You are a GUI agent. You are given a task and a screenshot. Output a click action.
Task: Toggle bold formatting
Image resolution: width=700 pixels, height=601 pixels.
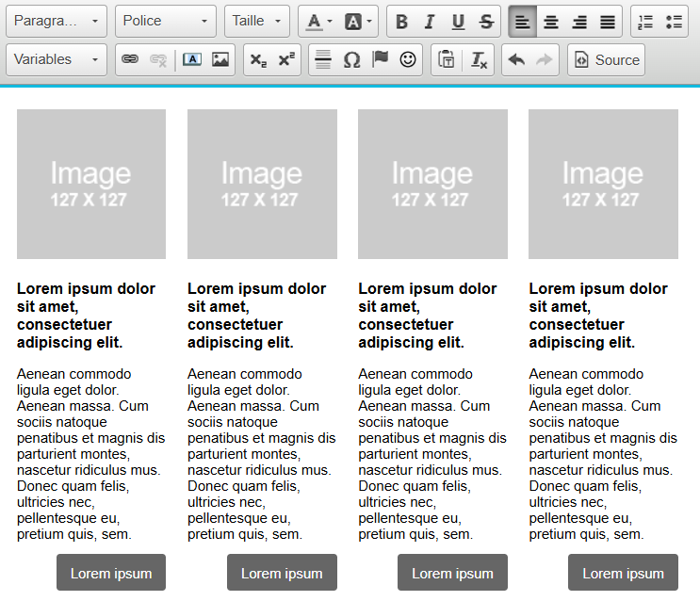pyautogui.click(x=401, y=22)
